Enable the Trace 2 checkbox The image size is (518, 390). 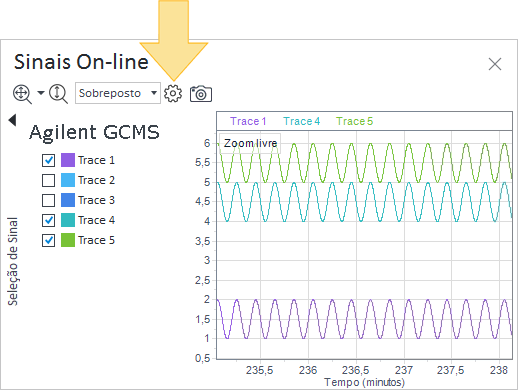click(x=49, y=180)
